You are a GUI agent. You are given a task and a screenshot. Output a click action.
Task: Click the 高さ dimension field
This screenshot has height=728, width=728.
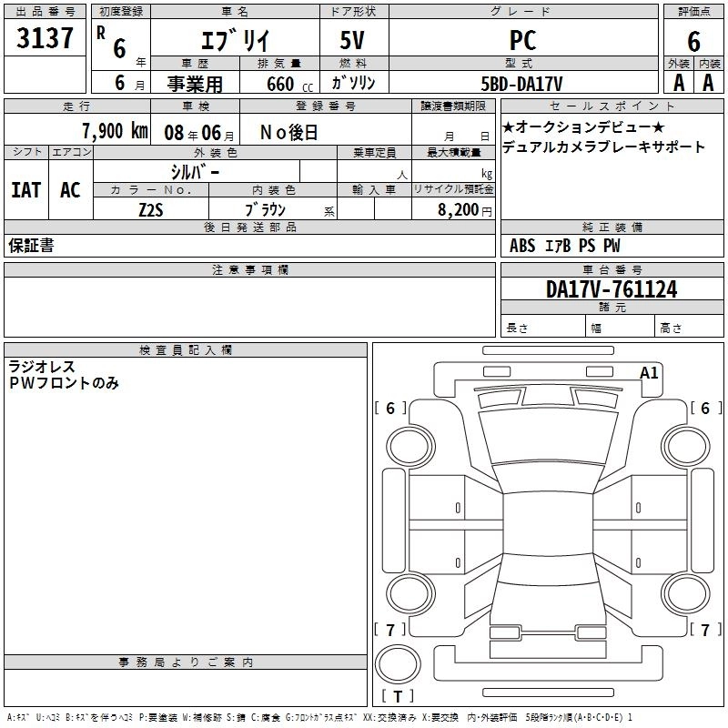(x=689, y=326)
